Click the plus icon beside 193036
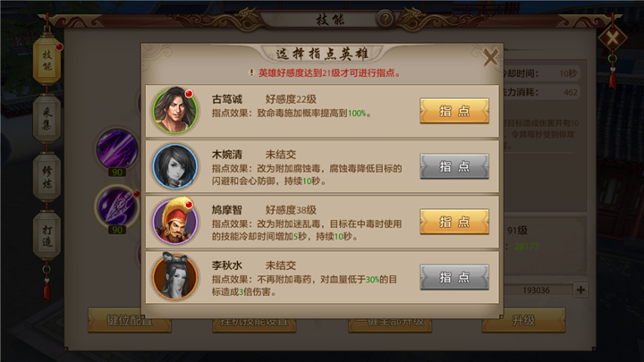 (580, 290)
